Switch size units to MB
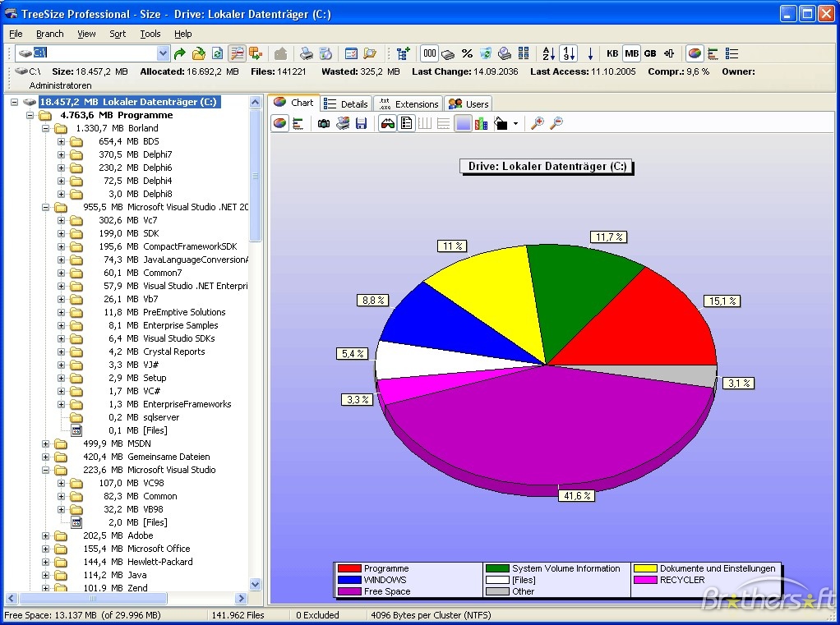 pyautogui.click(x=631, y=53)
